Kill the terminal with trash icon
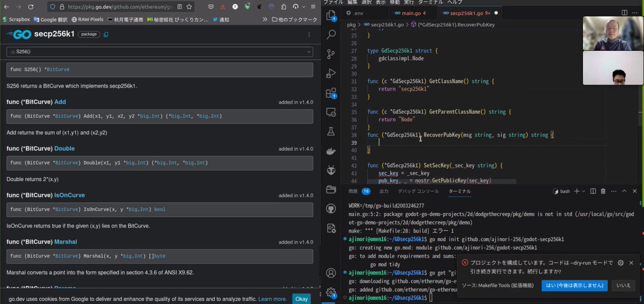This screenshot has height=304, width=644. tap(603, 191)
